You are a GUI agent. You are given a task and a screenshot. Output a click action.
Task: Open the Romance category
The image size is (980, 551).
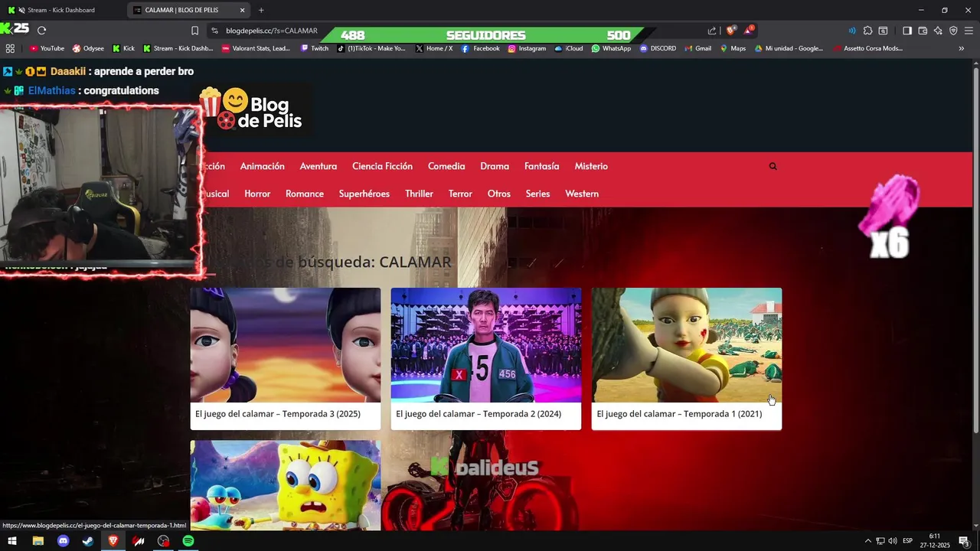point(305,194)
